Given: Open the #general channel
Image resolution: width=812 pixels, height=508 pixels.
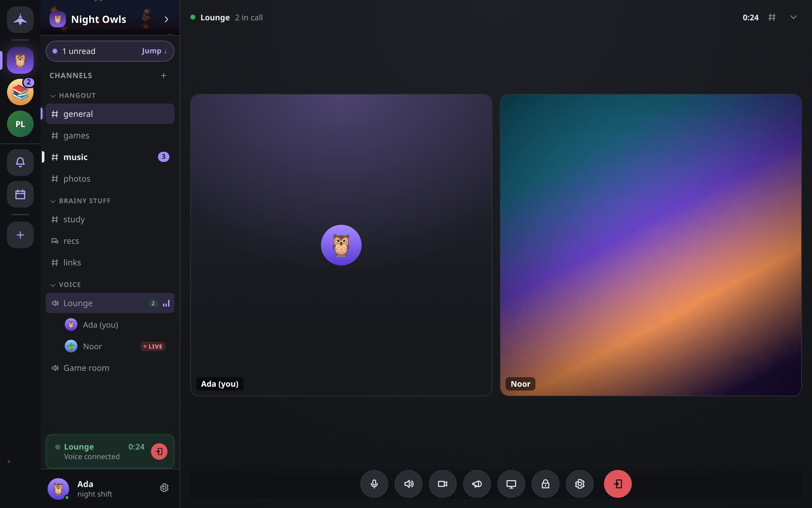Looking at the screenshot, I should (110, 114).
